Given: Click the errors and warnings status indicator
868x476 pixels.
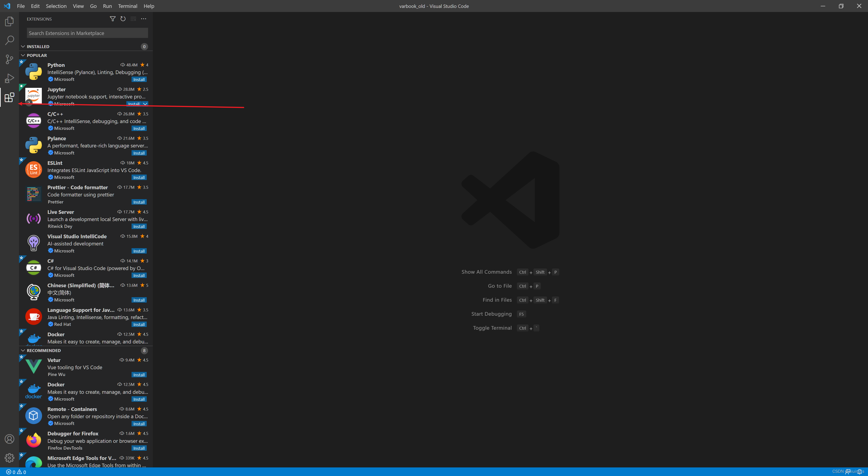Looking at the screenshot, I should point(16,472).
